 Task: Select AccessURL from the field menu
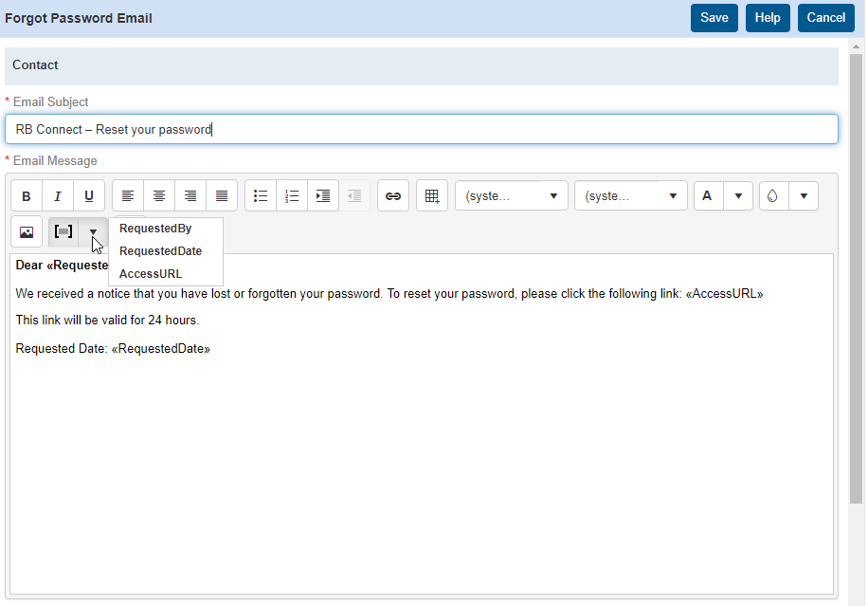click(151, 274)
